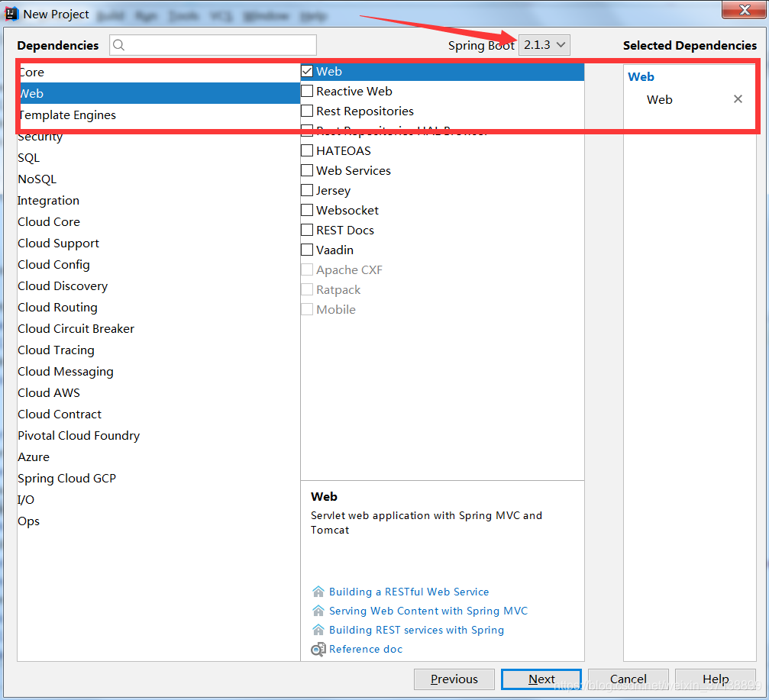The height and width of the screenshot is (700, 769).
Task: Click the Next button
Action: point(541,679)
